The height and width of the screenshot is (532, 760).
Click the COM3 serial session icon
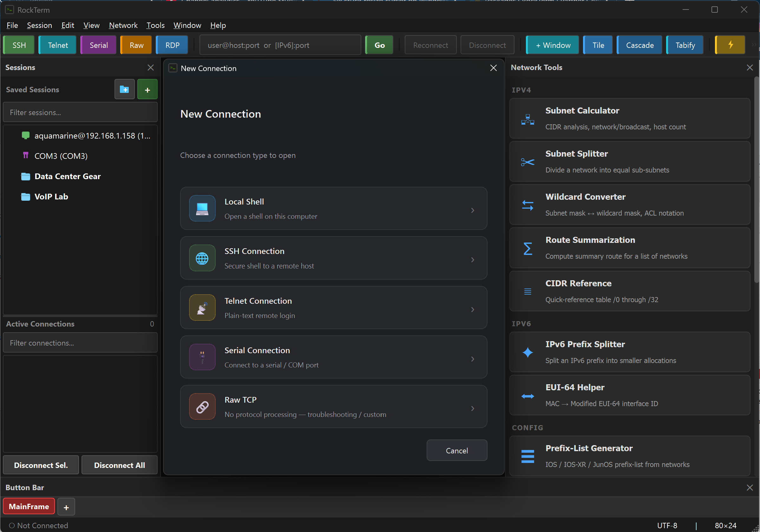[25, 155]
